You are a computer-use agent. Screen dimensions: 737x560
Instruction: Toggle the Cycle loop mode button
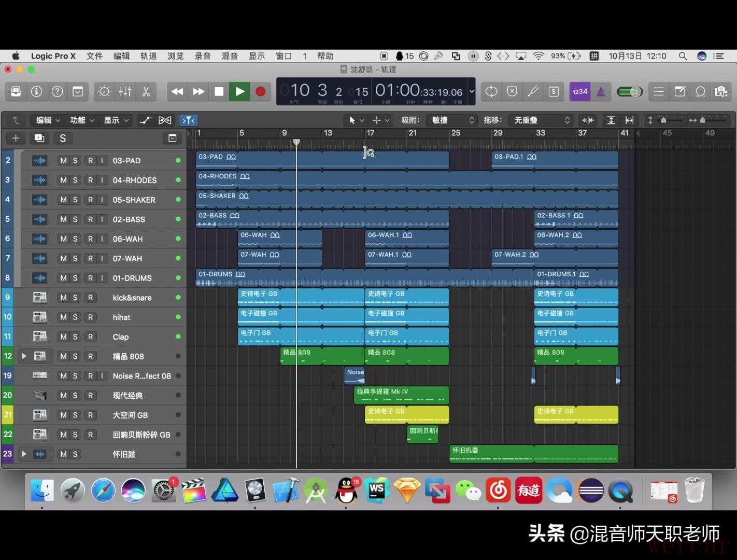pyautogui.click(x=491, y=92)
